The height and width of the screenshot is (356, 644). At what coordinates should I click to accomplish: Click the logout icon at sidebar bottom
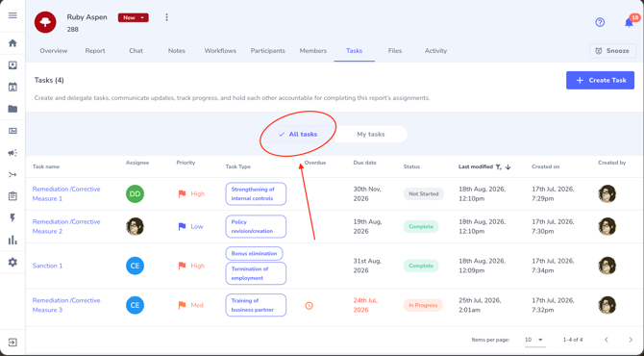(x=12, y=343)
